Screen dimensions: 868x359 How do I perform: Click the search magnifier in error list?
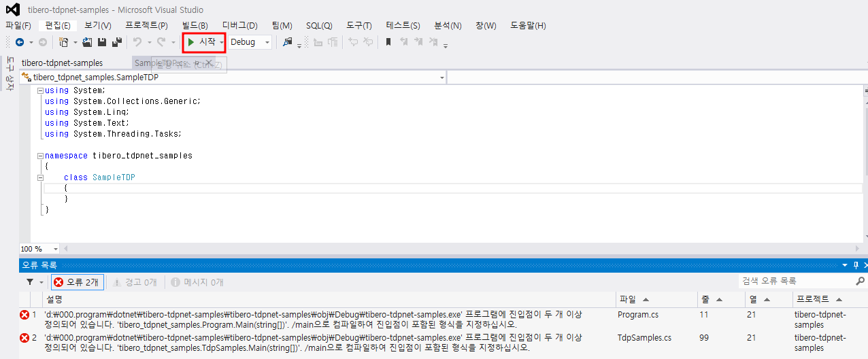coord(861,281)
